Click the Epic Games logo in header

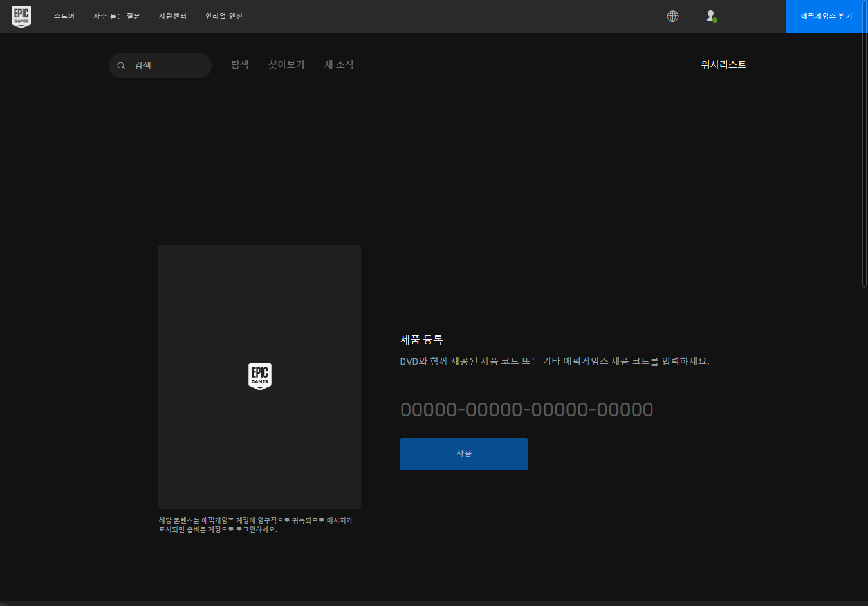click(21, 17)
